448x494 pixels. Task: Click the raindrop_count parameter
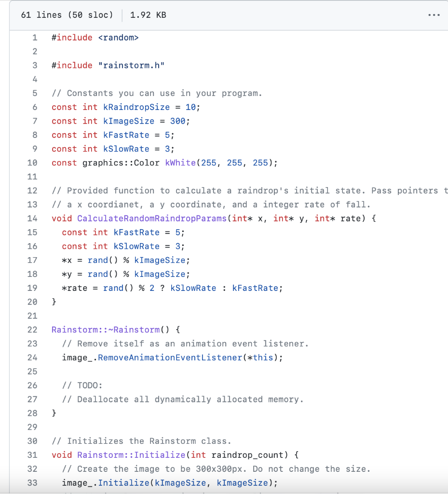[x=247, y=455]
